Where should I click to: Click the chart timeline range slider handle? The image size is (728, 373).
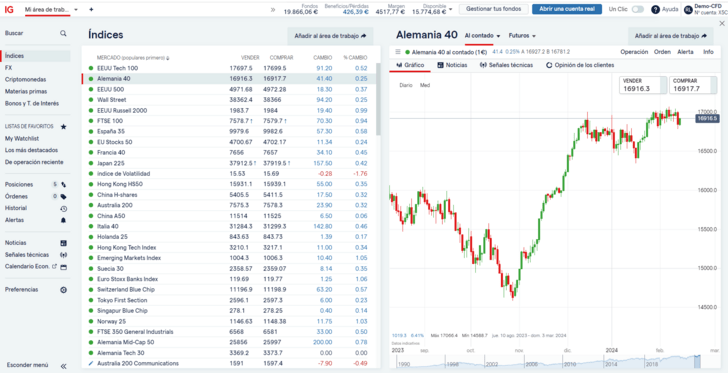pyautogui.click(x=697, y=361)
